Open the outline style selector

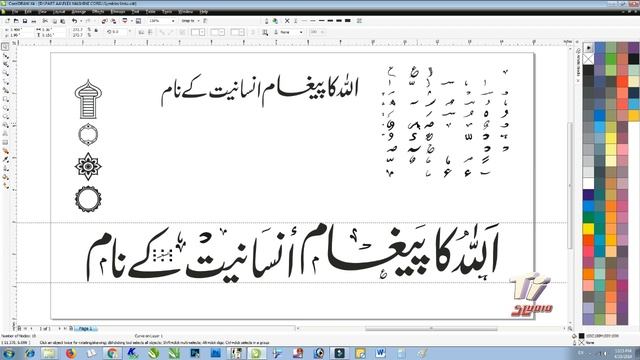217,32
